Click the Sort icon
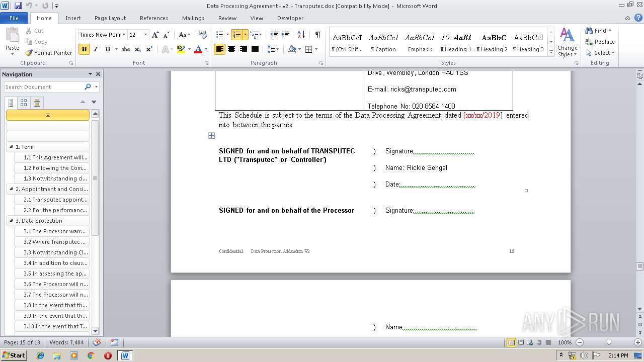Image resolution: width=644 pixels, height=362 pixels. point(301,35)
